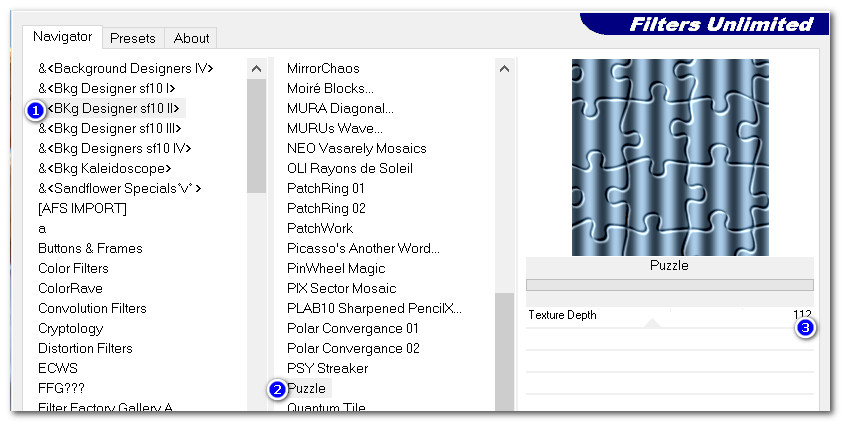Viewport: 841px width, 422px height.
Task: Click the PSY Streaker filter
Action: pyautogui.click(x=327, y=368)
